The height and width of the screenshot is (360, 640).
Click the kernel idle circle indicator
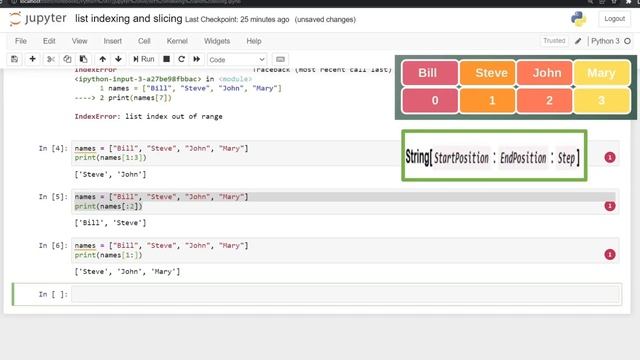tap(627, 41)
